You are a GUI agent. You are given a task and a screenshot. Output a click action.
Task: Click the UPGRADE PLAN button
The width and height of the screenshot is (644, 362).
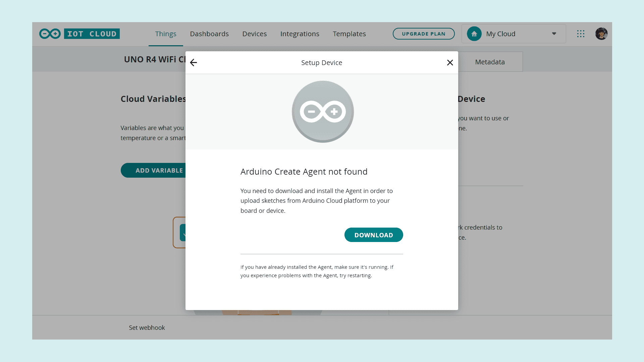(423, 34)
